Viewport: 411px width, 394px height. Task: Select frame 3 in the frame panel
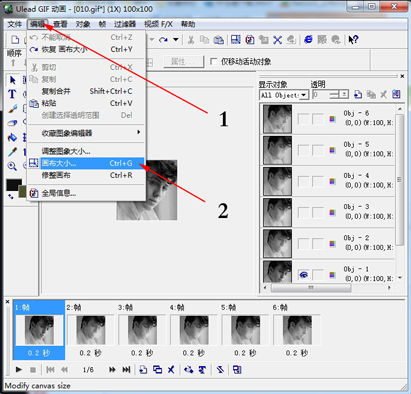point(142,330)
